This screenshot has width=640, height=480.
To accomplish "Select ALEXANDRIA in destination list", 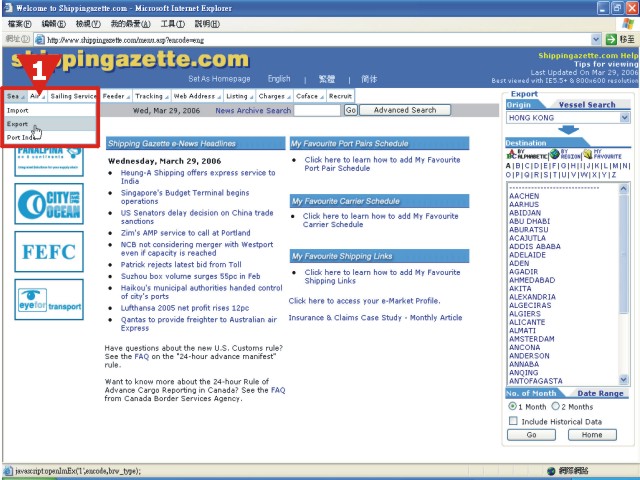I will point(532,297).
